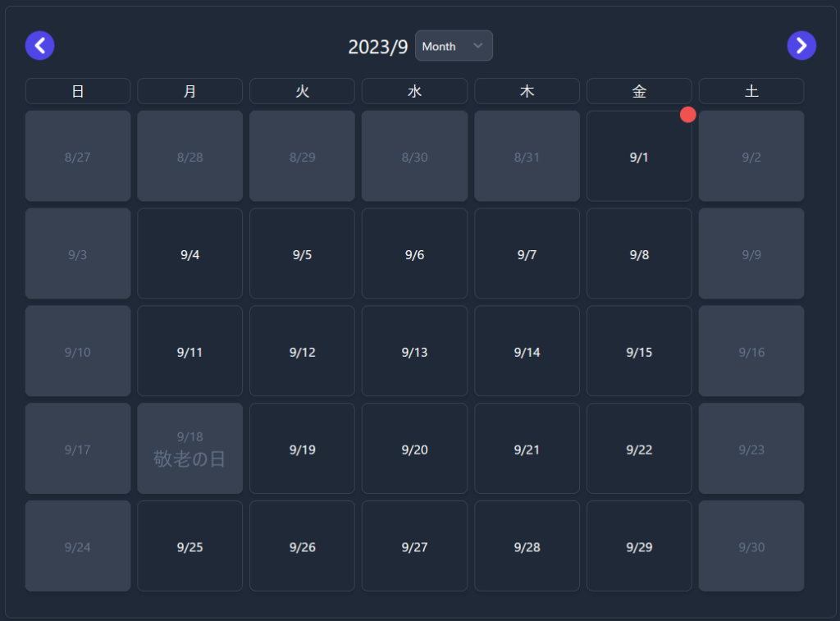Go to next month with right arrow
This screenshot has height=621, width=840.
[801, 45]
